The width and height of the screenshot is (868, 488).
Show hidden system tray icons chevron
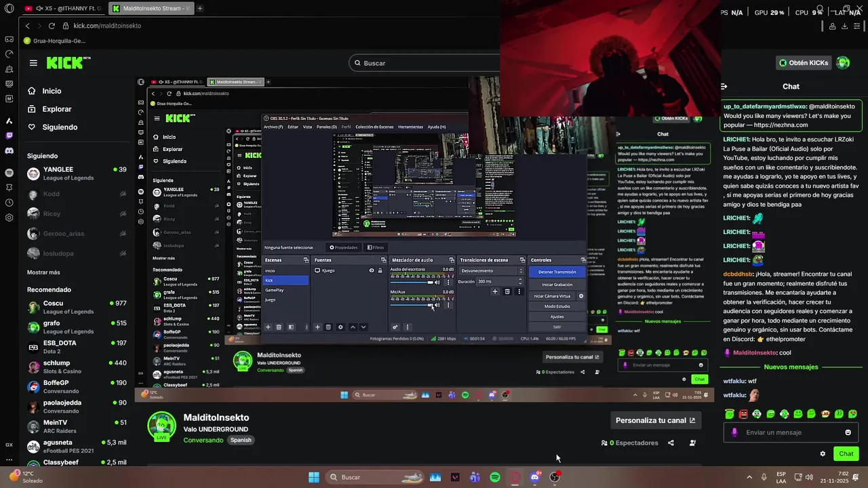pyautogui.click(x=749, y=477)
